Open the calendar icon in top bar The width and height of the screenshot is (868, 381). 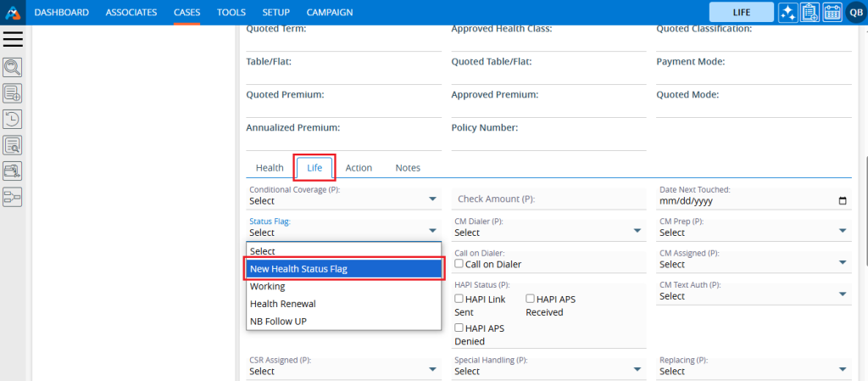point(832,13)
